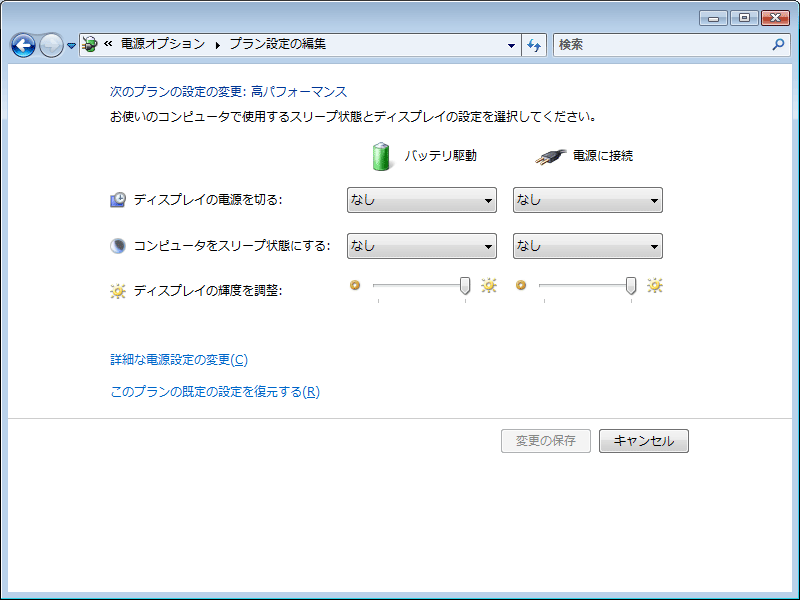Click the battery brightness slider thumb
The height and width of the screenshot is (600, 800).
pyautogui.click(x=465, y=286)
